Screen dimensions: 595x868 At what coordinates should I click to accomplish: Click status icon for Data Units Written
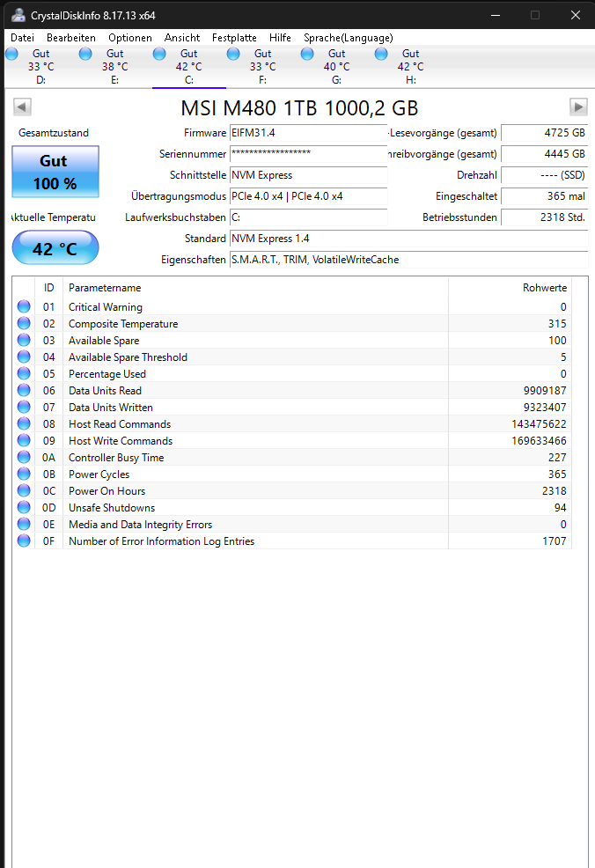pos(24,407)
